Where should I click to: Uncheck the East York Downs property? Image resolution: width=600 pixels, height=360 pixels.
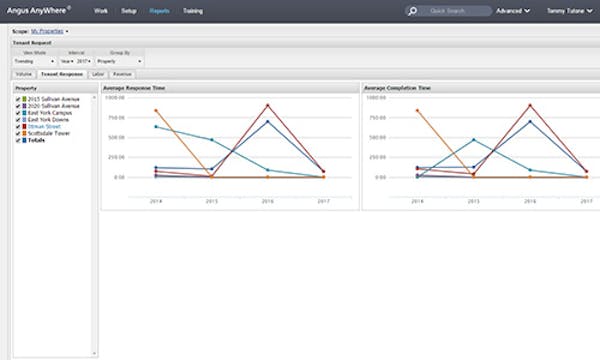pos(18,120)
